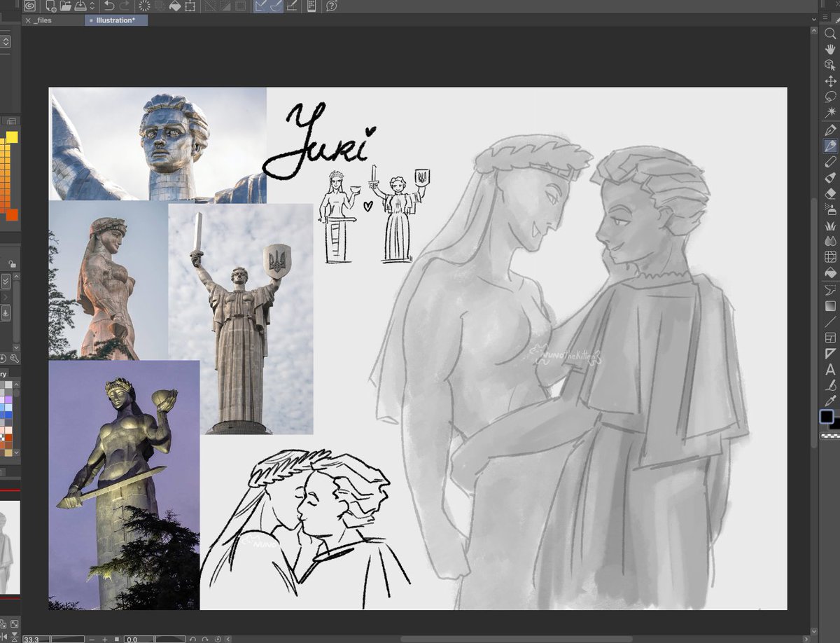Image resolution: width=840 pixels, height=643 pixels.
Task: Select the Figure line tool
Action: tap(830, 322)
